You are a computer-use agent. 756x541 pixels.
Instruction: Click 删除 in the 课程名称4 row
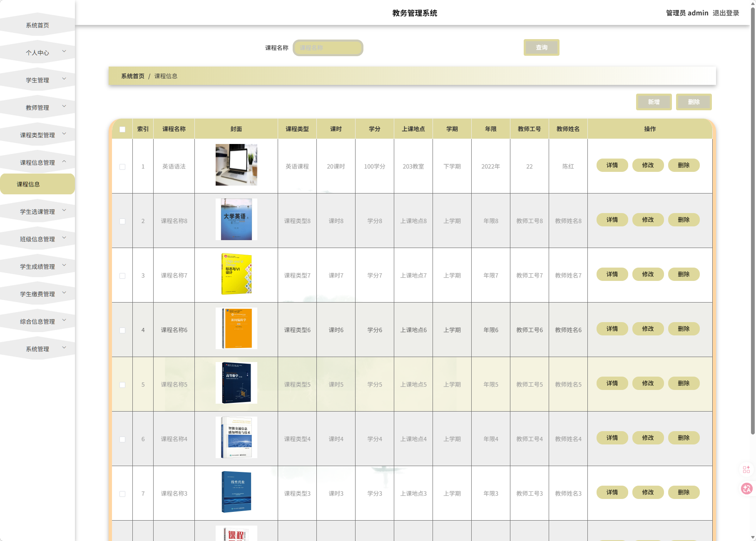pyautogui.click(x=684, y=438)
